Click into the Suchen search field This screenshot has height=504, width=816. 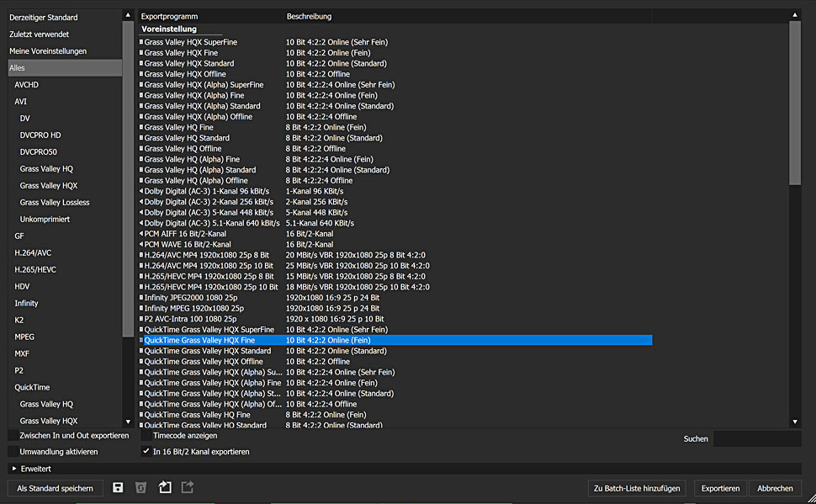click(756, 439)
